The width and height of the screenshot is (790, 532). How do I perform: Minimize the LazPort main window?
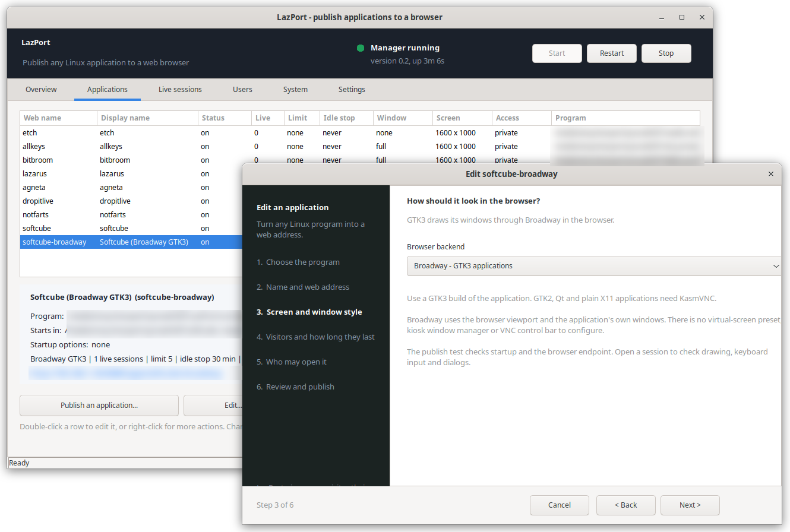(x=662, y=17)
